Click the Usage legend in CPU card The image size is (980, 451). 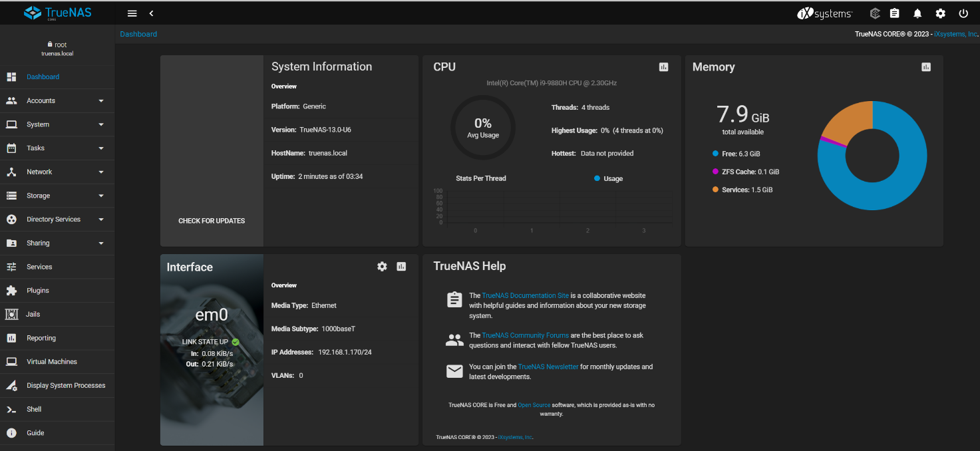click(x=608, y=178)
